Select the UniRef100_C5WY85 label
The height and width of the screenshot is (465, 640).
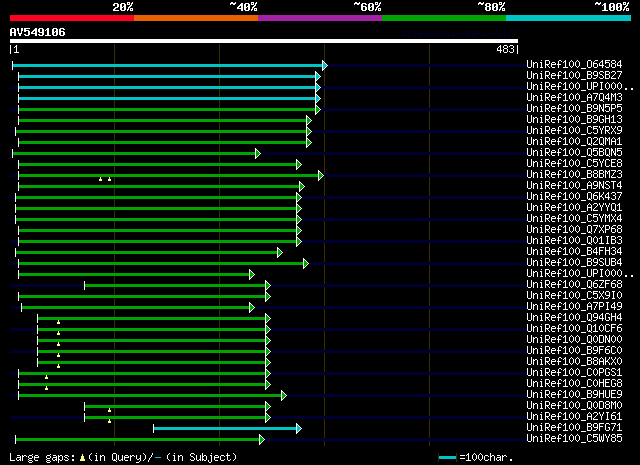[x=574, y=439]
